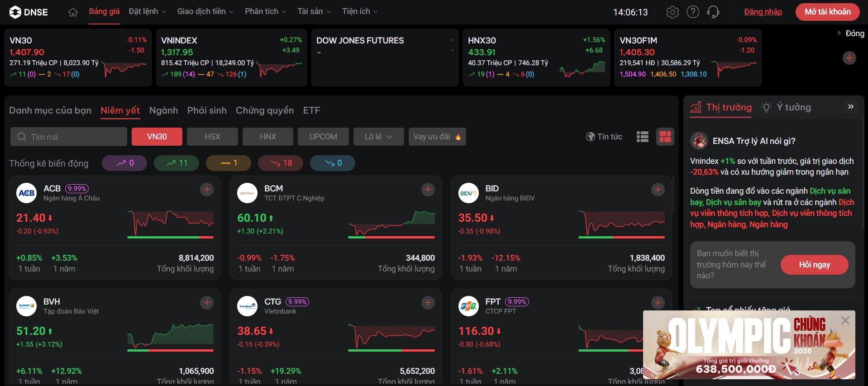The height and width of the screenshot is (386, 868).
Task: Select the UPCOM exchange filter
Action: (x=323, y=137)
